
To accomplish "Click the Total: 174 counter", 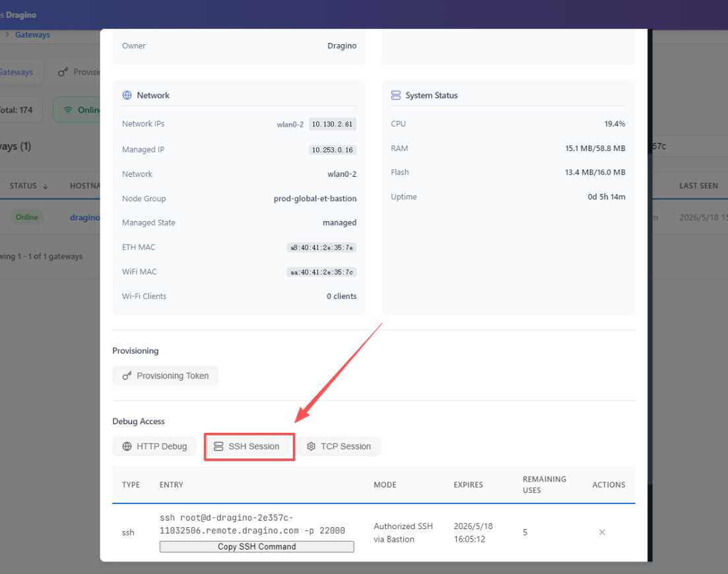I will click(x=18, y=110).
